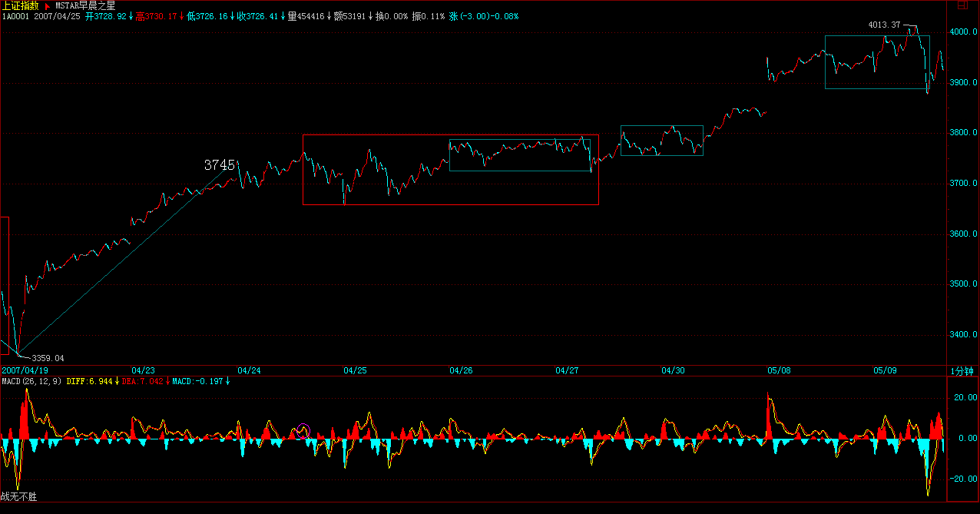
Task: Select the 04/25 date on time axis
Action: [x=355, y=370]
